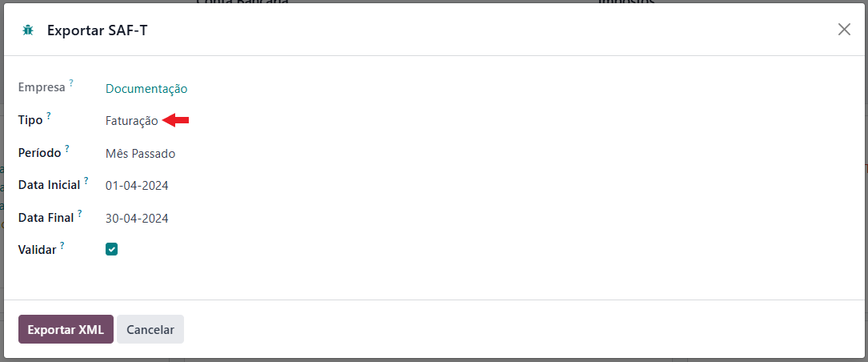Open the Período dropdown showing Mês Passado
Image resolution: width=868 pixels, height=362 pixels.
click(x=141, y=154)
